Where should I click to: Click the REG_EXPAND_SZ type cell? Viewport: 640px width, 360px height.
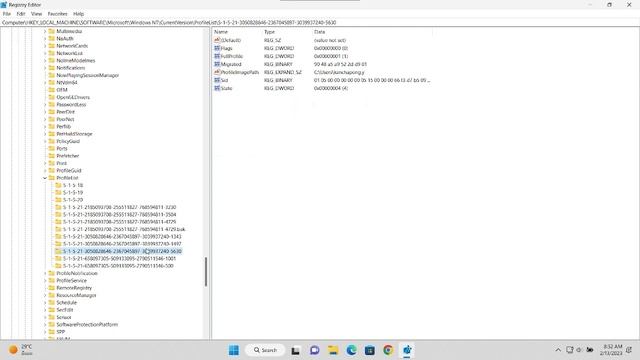283,72
